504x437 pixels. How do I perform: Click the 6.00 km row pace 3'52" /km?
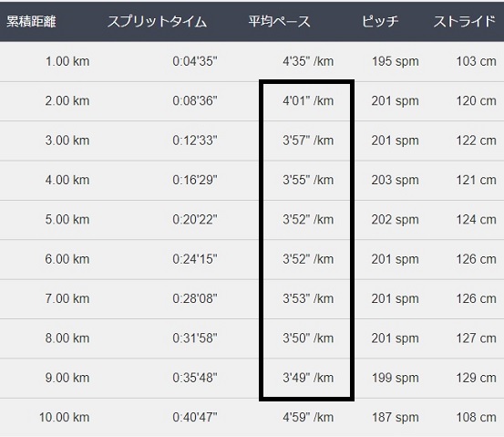click(308, 259)
